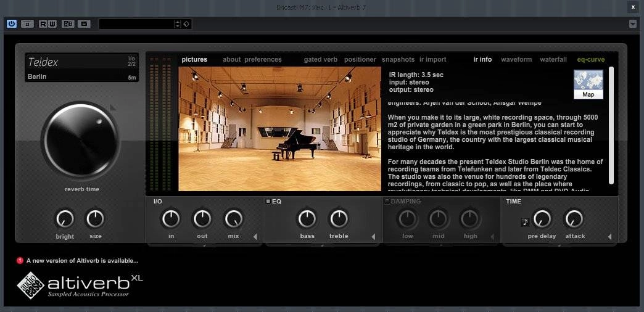Expand the TIME section arrow
This screenshot has height=312, width=644.
[609, 236]
